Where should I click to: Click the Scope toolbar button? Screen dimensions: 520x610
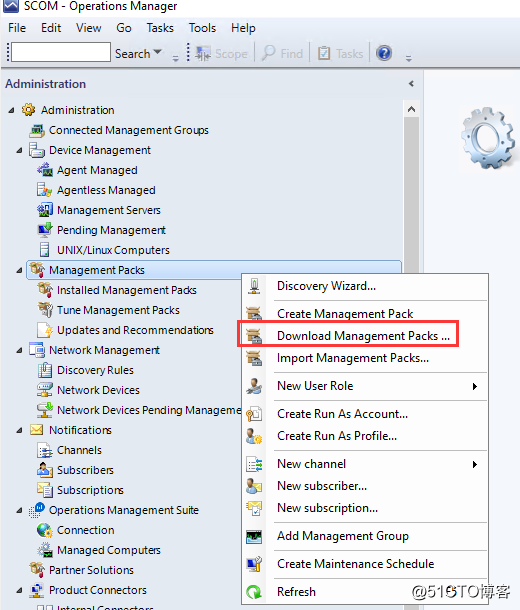tap(221, 53)
